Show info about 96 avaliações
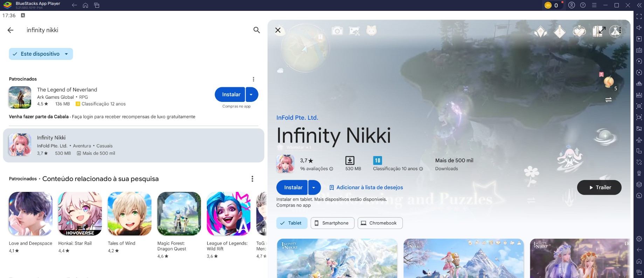Image resolution: width=644 pixels, height=278 pixels. (x=331, y=169)
